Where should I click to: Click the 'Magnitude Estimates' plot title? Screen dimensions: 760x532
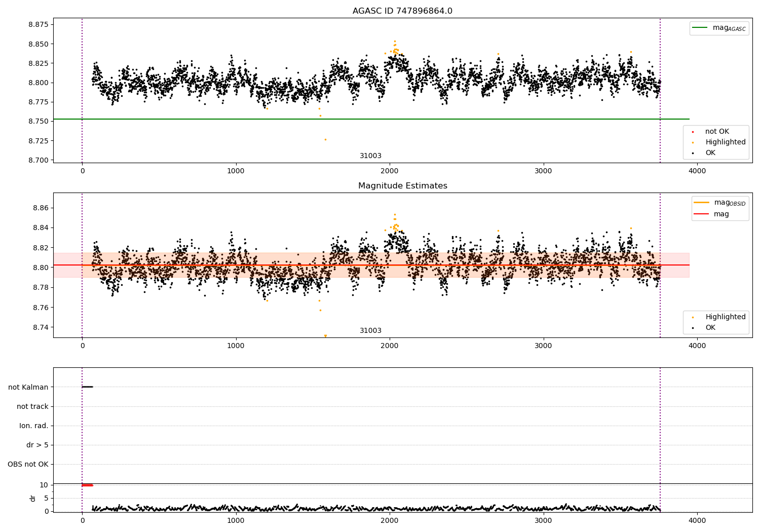(402, 186)
